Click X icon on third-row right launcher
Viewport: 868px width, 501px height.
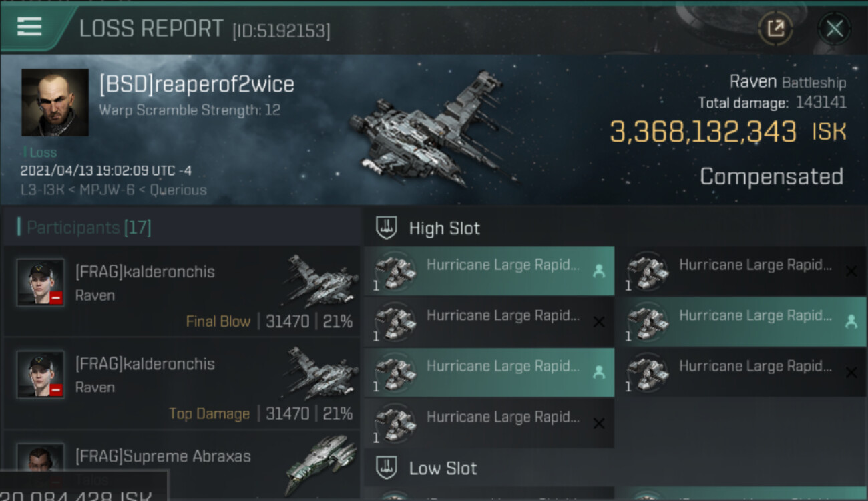[x=851, y=373]
